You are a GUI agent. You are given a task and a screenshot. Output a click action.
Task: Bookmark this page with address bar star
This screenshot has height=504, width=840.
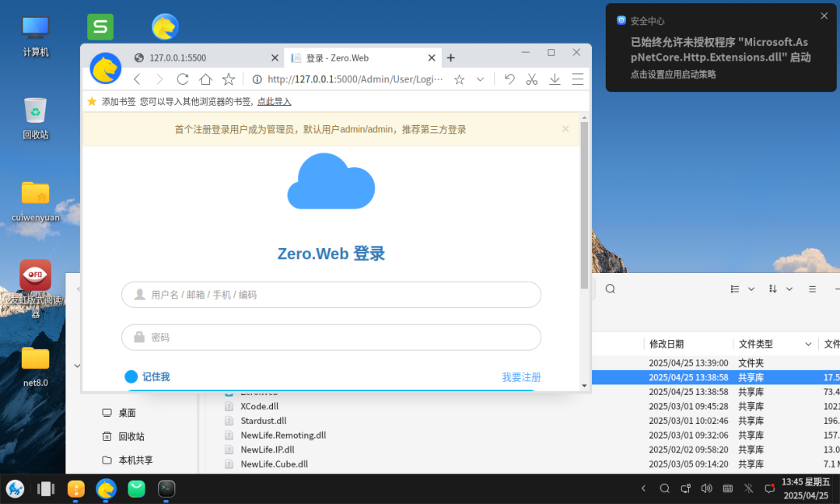pos(459,79)
